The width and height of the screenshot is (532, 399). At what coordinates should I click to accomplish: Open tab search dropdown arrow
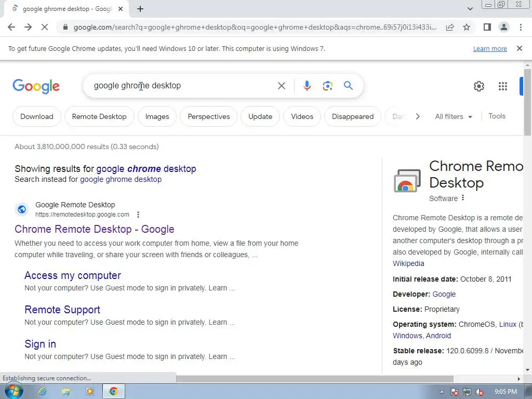click(470, 9)
